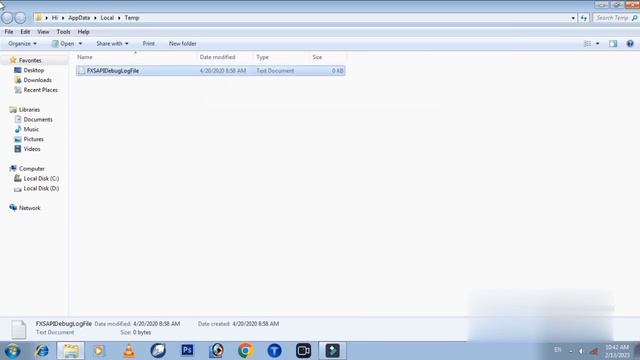Open the Help menu

pos(83,32)
